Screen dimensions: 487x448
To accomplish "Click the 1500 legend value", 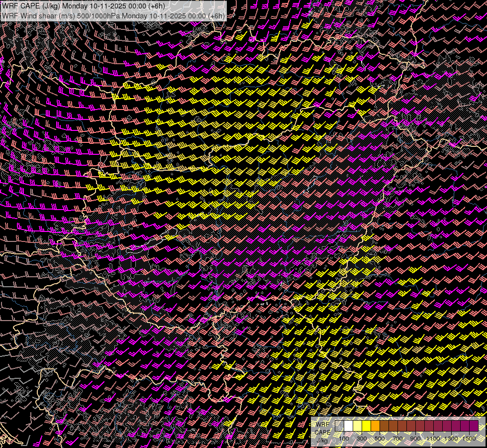I will [x=469, y=439].
